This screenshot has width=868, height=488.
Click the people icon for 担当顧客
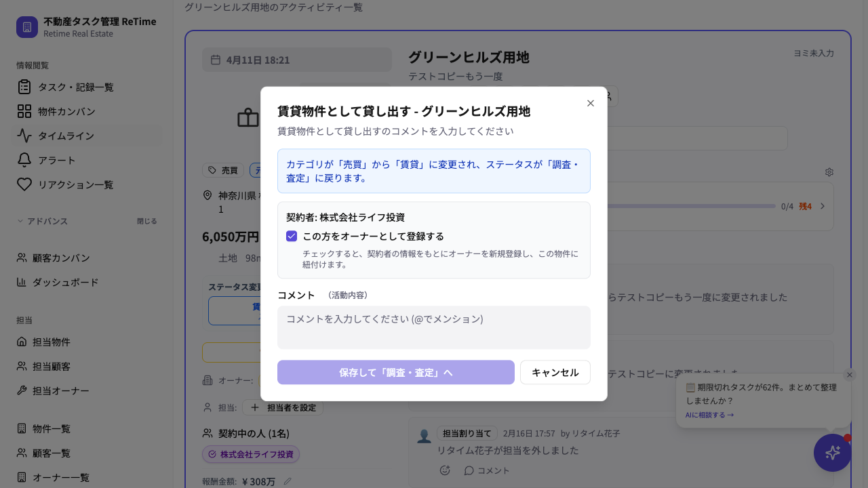[22, 366]
